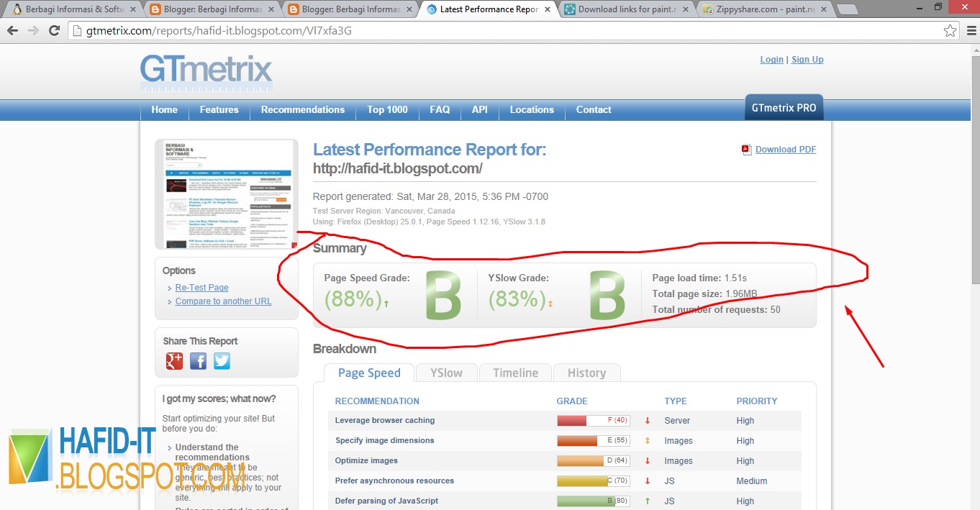Select the YSlow breakdown tab
The height and width of the screenshot is (510, 980).
(446, 373)
